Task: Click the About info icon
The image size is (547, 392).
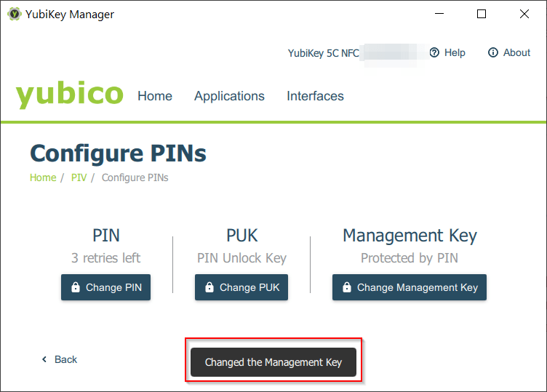Action: (493, 52)
